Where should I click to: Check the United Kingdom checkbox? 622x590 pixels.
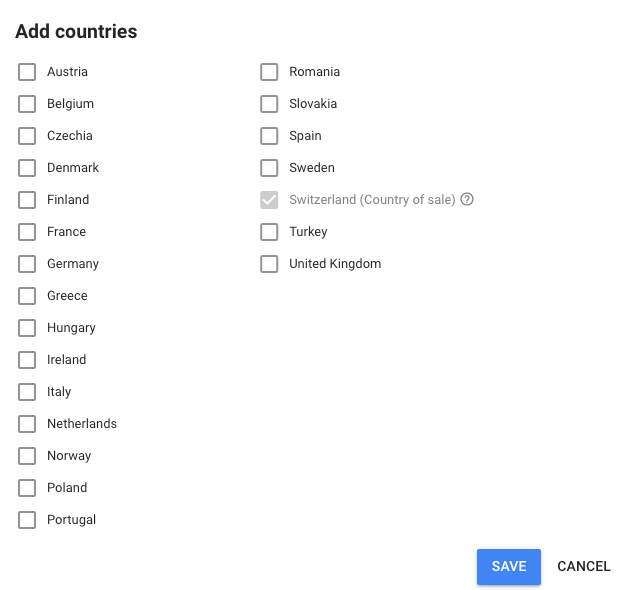pyautogui.click(x=269, y=264)
